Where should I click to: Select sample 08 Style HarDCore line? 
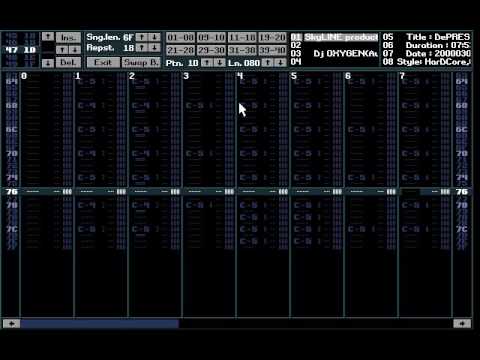(426, 62)
